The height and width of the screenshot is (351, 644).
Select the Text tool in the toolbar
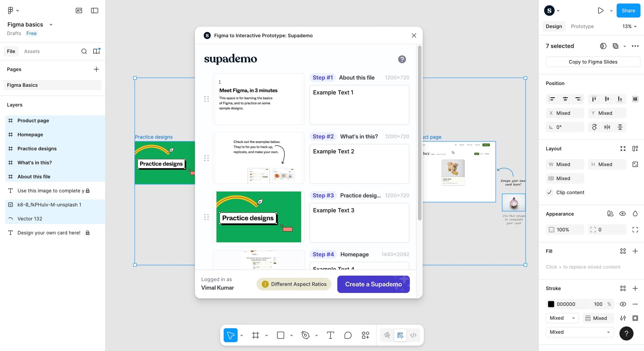pos(330,335)
